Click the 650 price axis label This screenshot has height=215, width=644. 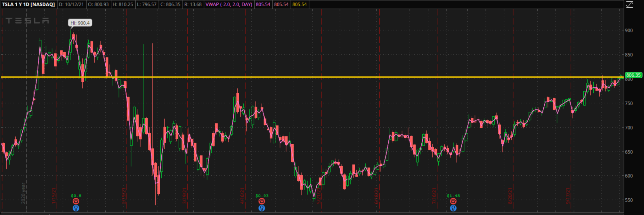point(629,152)
